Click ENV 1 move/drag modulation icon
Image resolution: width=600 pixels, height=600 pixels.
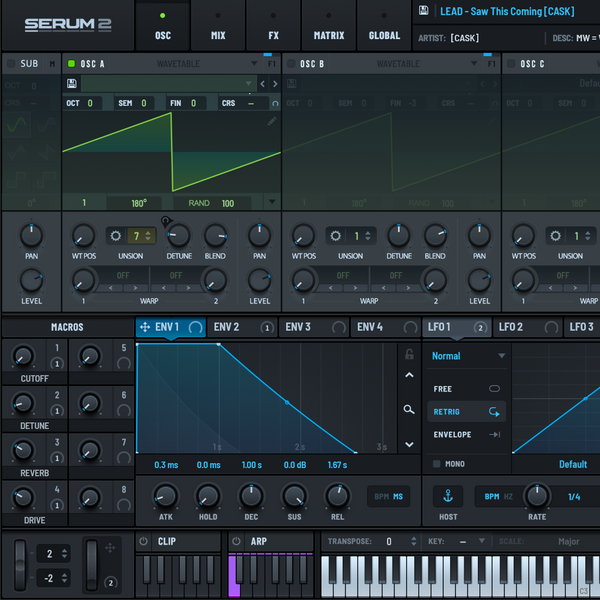click(x=145, y=327)
